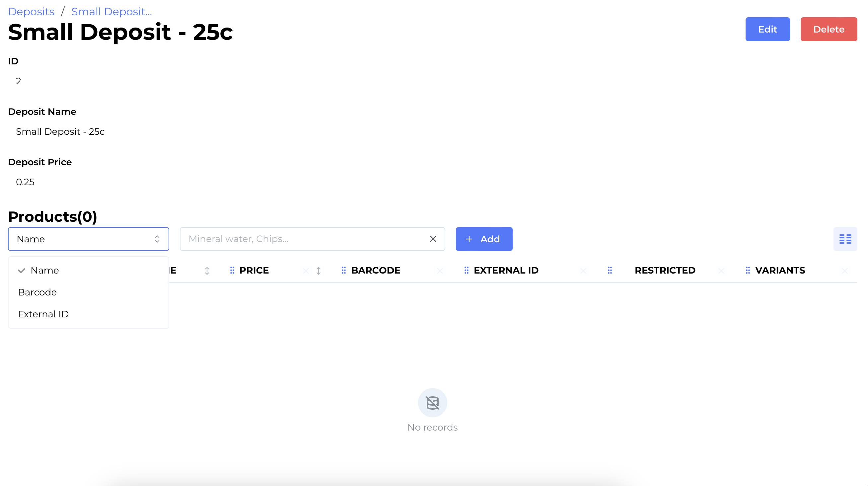Hide the Barcode column with its X
The width and height of the screenshot is (868, 486).
point(440,271)
